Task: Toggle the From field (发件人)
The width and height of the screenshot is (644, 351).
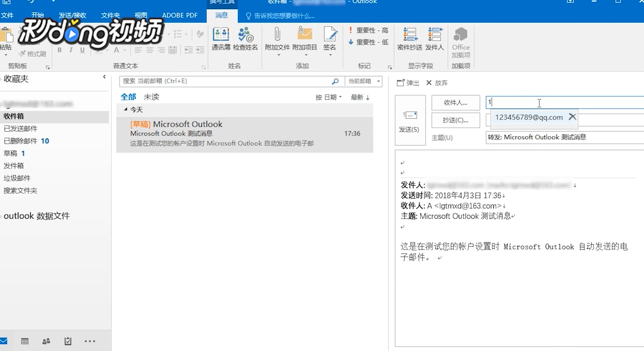Action: pos(435,39)
